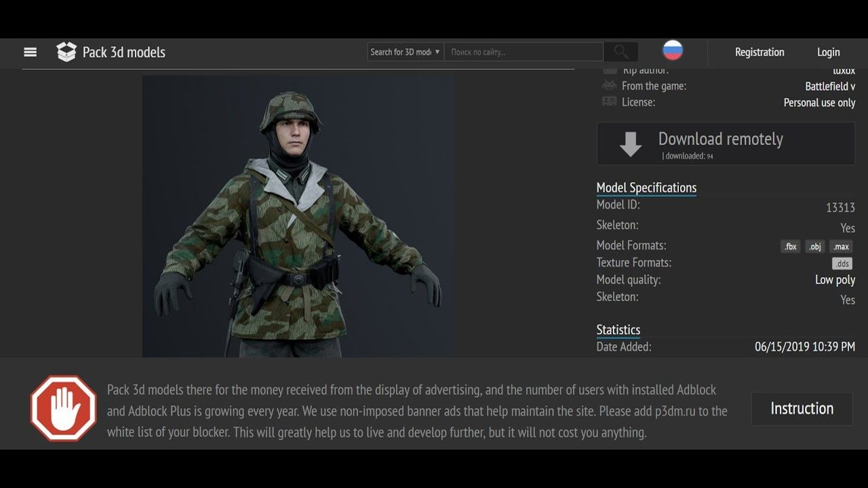
Task: Click the 'From the game:' label
Action: tap(654, 86)
